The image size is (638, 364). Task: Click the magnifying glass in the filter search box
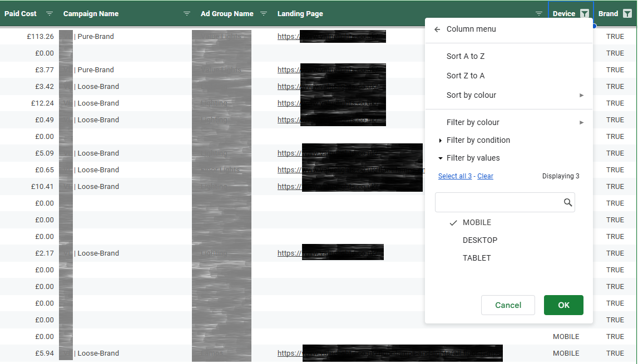point(567,202)
